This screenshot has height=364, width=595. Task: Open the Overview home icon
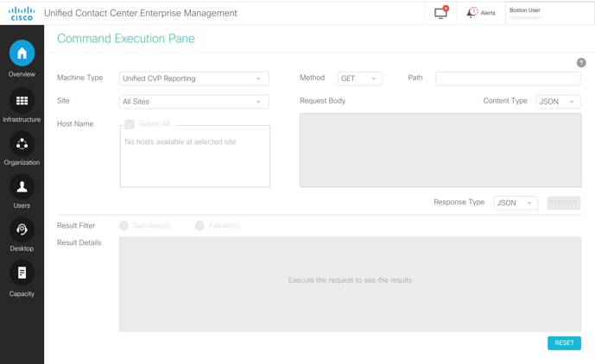pos(22,53)
